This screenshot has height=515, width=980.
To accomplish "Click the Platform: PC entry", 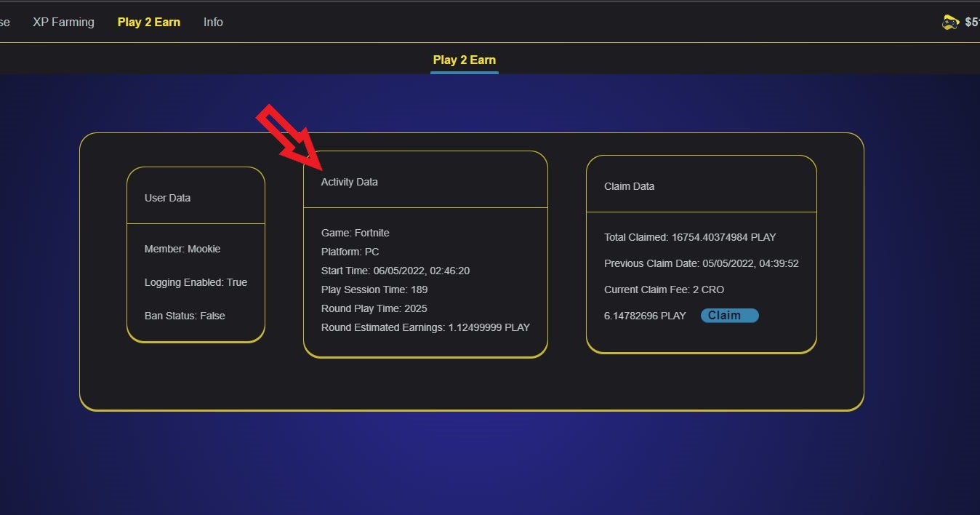I will click(x=350, y=252).
